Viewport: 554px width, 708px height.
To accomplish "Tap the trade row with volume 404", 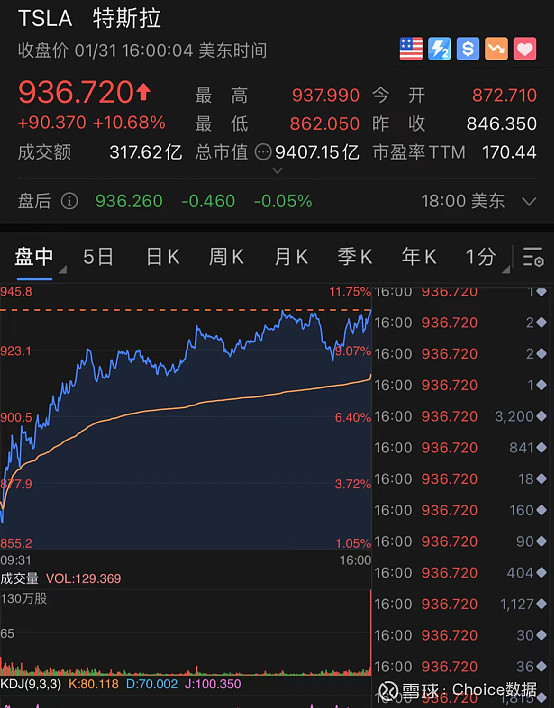I will point(461,573).
